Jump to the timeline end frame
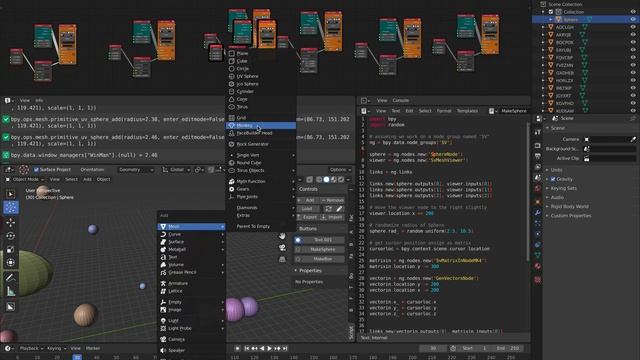The height and width of the screenshot is (360, 640). [x=285, y=348]
